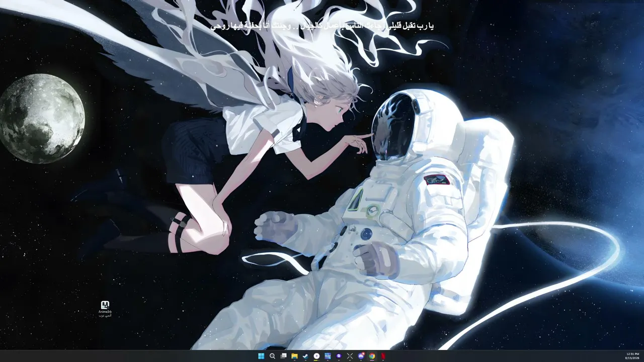
Task: Open the red Netflix taskbar icon
Action: 383,356
